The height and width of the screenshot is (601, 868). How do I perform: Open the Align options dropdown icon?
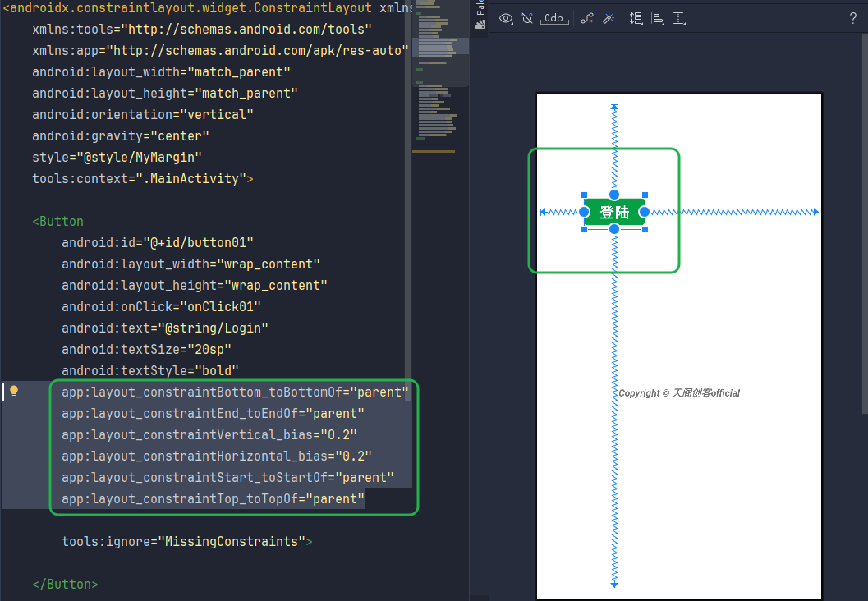[657, 18]
